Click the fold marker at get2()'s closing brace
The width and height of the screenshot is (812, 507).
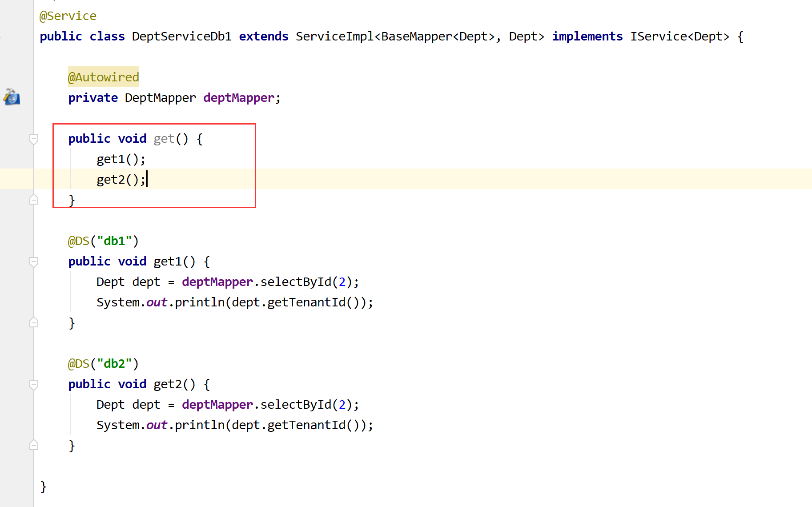point(33,445)
